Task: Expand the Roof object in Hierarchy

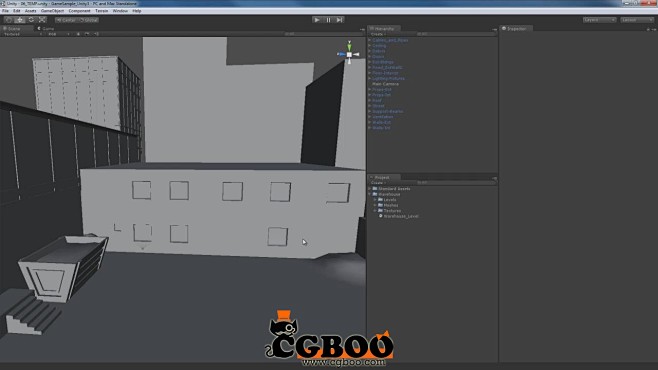Action: pos(370,100)
